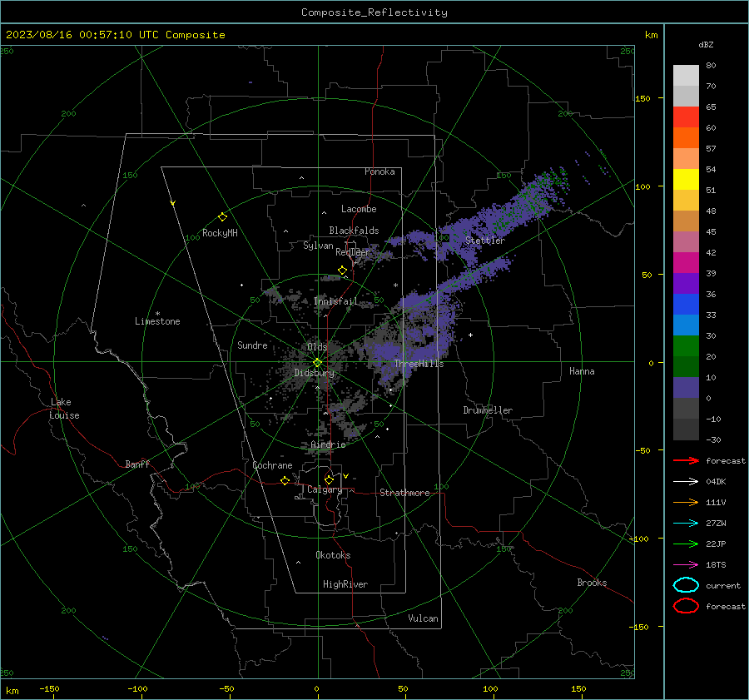Click the yellow diamond marker above Calgary
This screenshot has width=749, height=700.
point(329,479)
